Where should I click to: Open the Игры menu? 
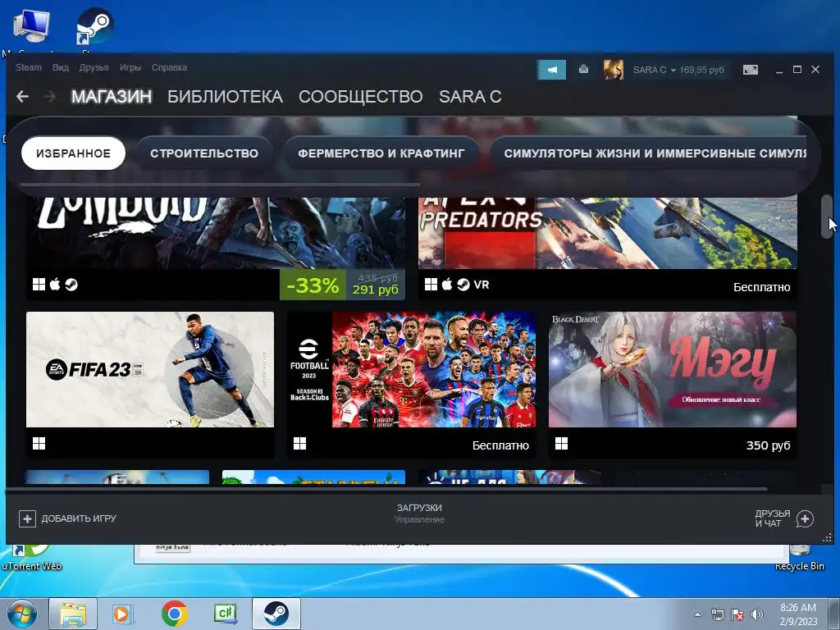[130, 67]
